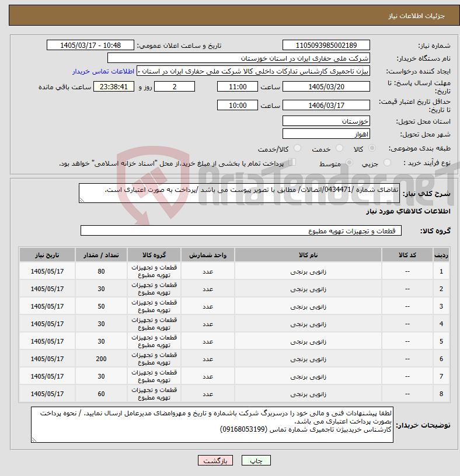Select the متوسط purchase type radio
460x476 pixels.
[350, 163]
